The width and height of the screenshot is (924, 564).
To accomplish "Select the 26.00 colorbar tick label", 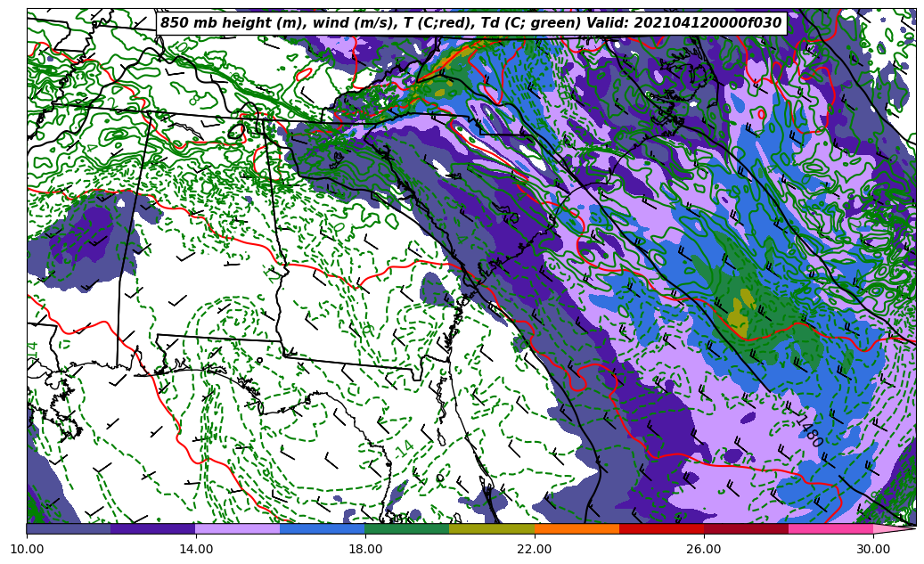I will (x=704, y=549).
